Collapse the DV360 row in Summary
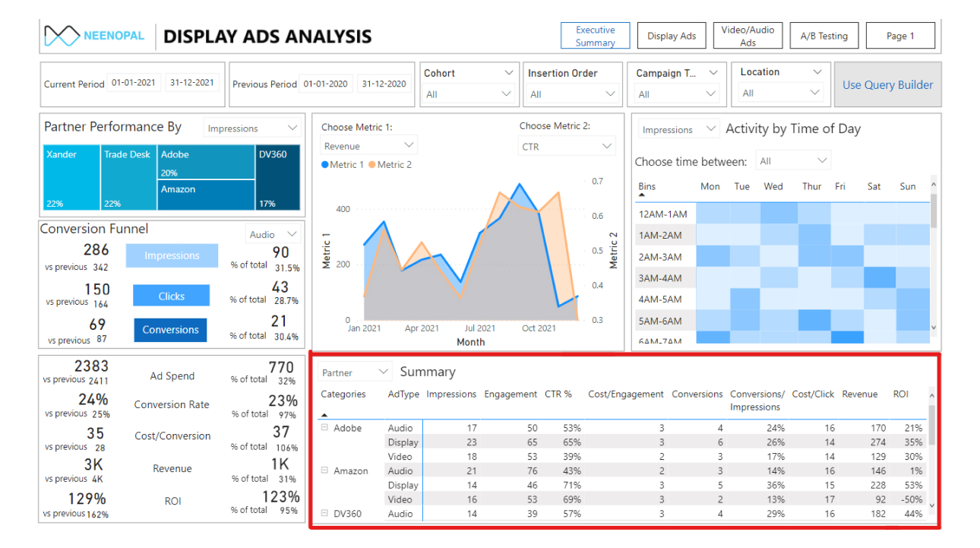Viewport: 980px width, 548px height. coord(324,514)
